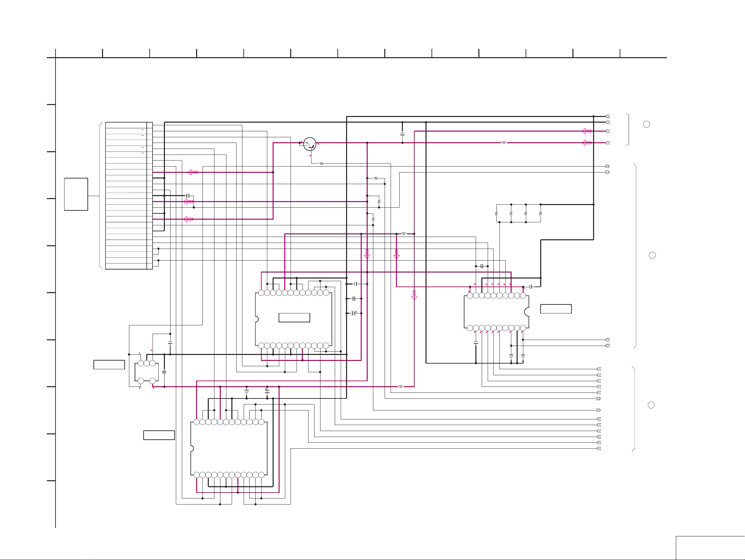This screenshot has width=745, height=560.
Task: Click the partial box at page corner
Action: pyautogui.click(x=710, y=548)
